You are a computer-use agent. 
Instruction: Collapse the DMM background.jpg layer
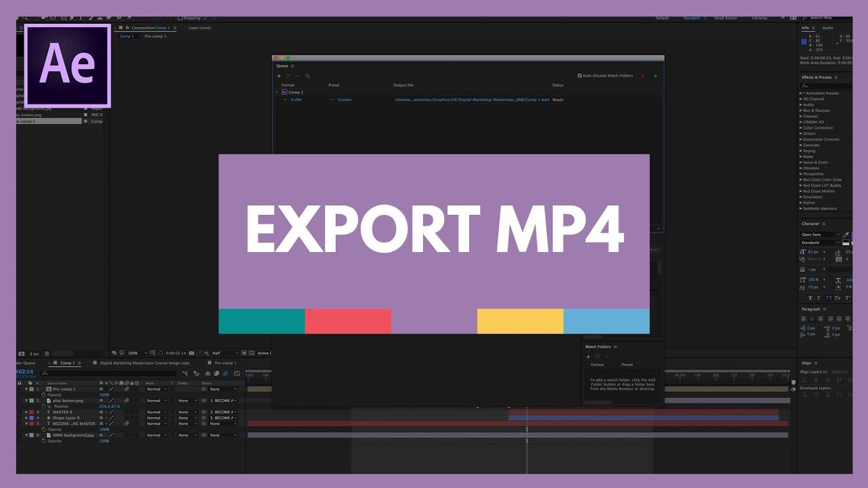26,435
